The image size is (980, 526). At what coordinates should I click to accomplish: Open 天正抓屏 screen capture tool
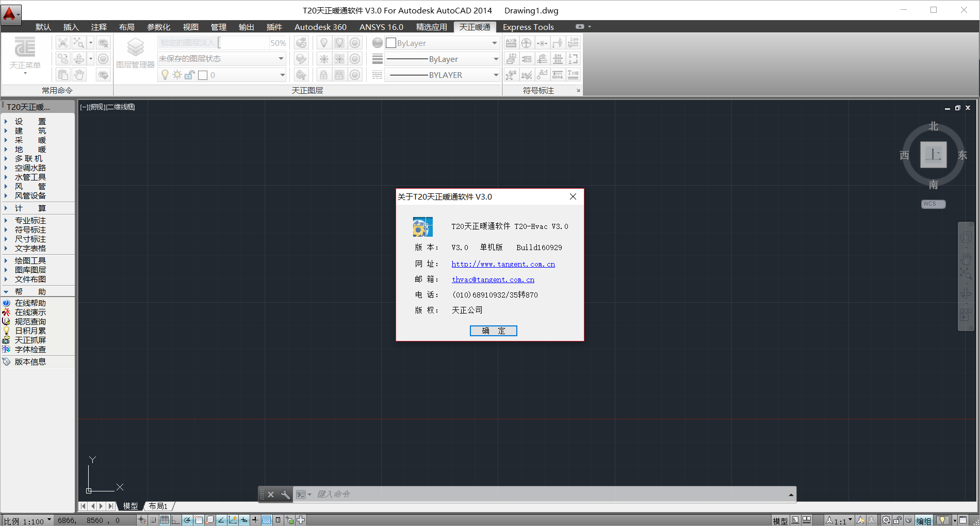pyautogui.click(x=30, y=340)
